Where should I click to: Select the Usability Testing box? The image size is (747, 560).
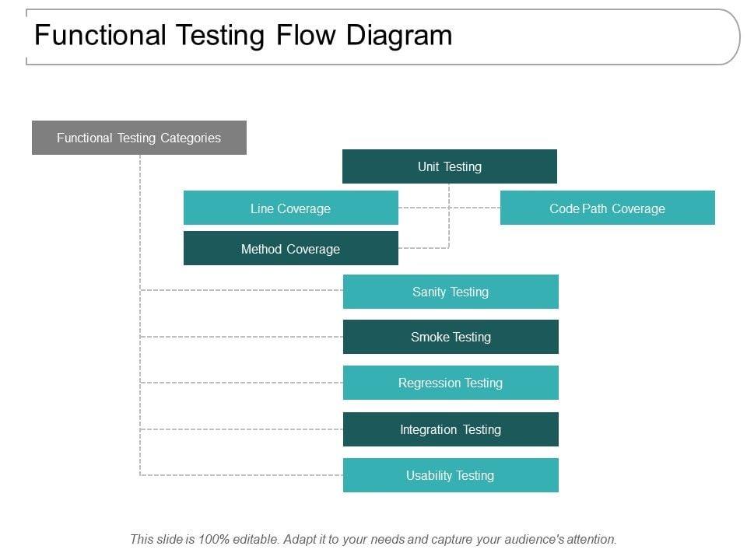pyautogui.click(x=451, y=475)
